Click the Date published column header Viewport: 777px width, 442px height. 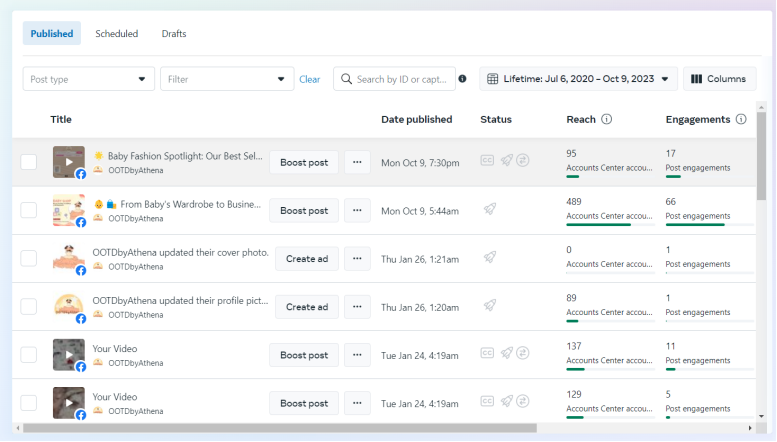417,119
